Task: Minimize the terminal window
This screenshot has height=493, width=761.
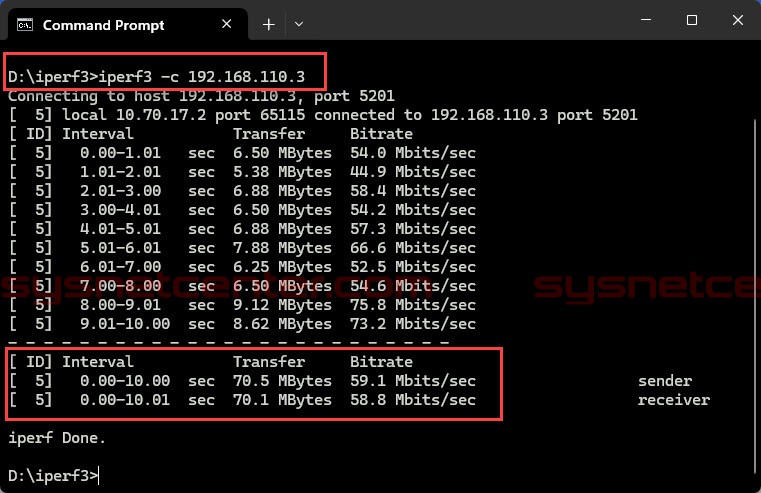Action: [x=646, y=20]
